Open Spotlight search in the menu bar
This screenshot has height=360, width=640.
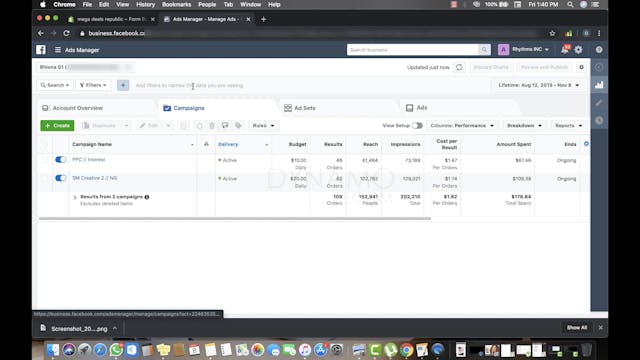click(x=570, y=4)
